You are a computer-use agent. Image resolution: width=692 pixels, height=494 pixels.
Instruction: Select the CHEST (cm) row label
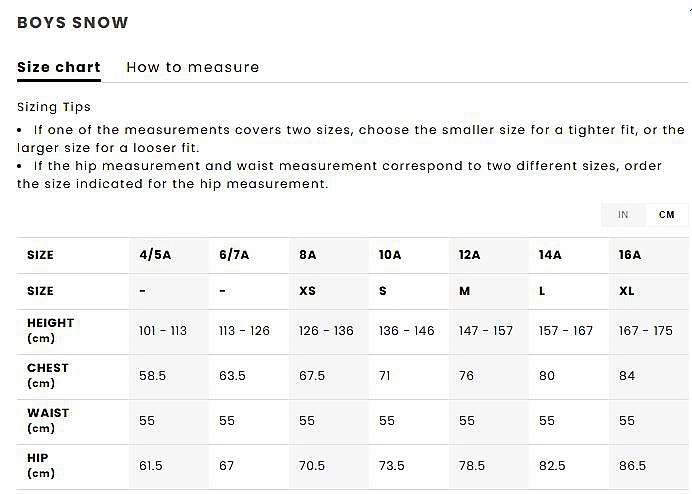(48, 375)
